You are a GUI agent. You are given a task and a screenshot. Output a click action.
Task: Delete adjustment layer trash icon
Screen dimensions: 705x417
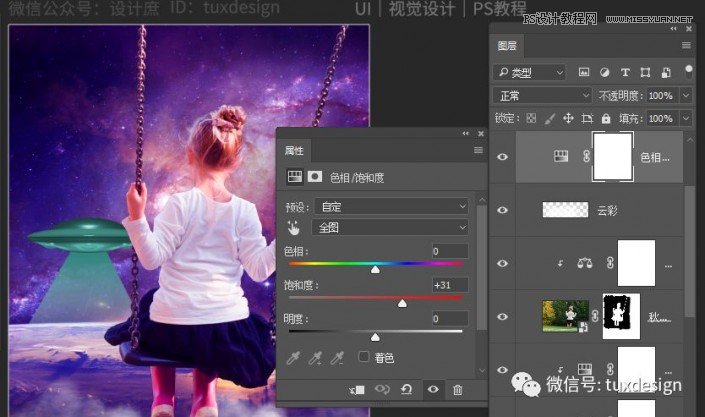click(x=458, y=390)
